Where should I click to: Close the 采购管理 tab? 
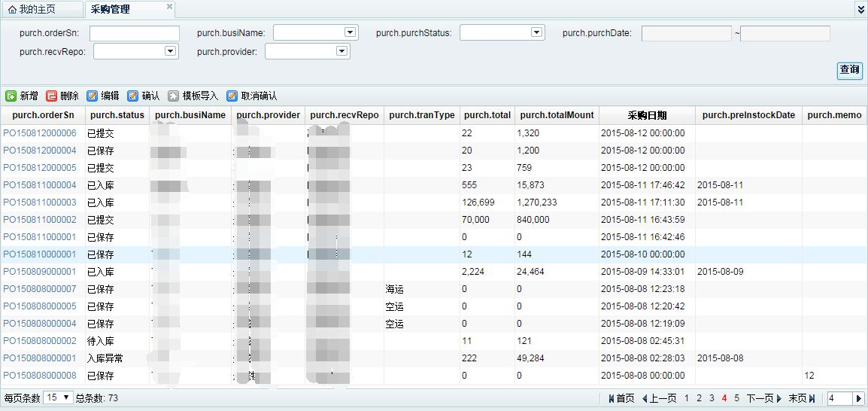pyautogui.click(x=169, y=7)
